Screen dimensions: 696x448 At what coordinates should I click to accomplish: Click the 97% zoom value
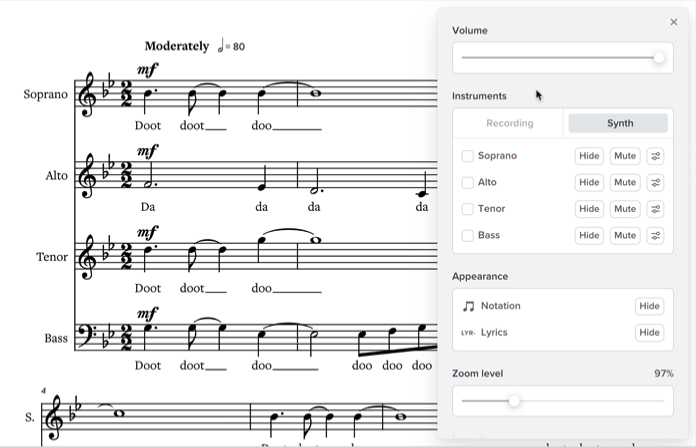tap(664, 373)
